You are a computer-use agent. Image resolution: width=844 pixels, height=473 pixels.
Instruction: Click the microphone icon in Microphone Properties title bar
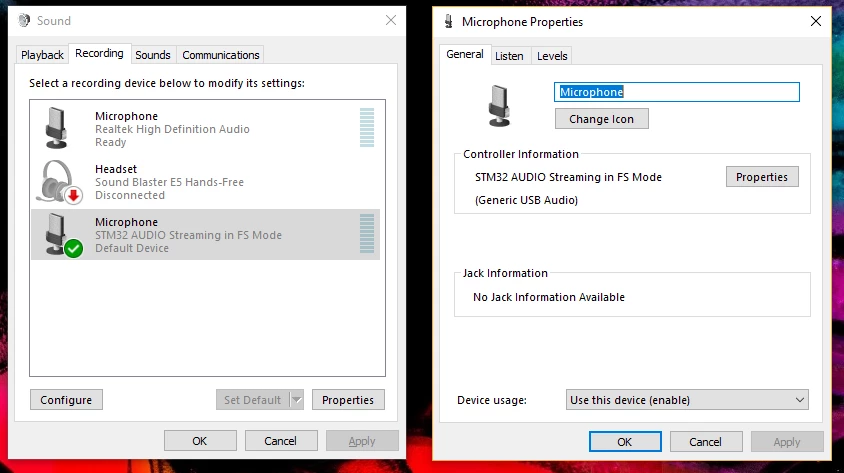coord(448,22)
